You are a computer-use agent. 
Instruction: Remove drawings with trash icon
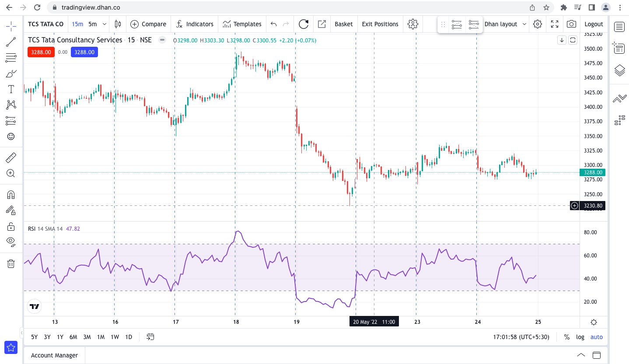click(x=11, y=263)
